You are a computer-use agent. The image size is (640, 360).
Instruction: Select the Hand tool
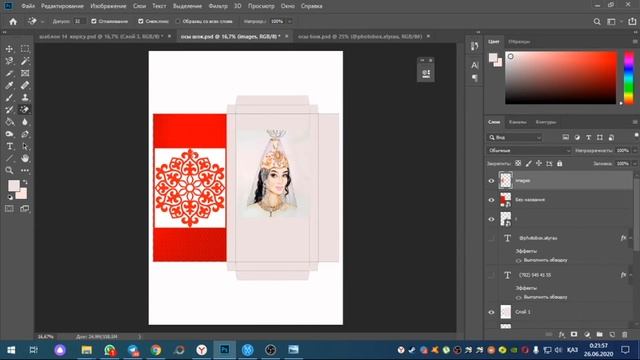(x=25, y=158)
